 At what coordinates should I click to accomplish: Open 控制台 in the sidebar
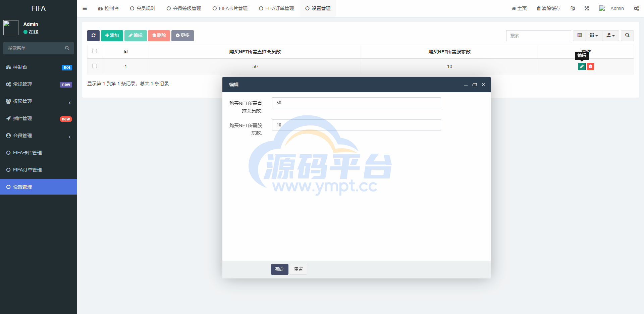(39, 67)
